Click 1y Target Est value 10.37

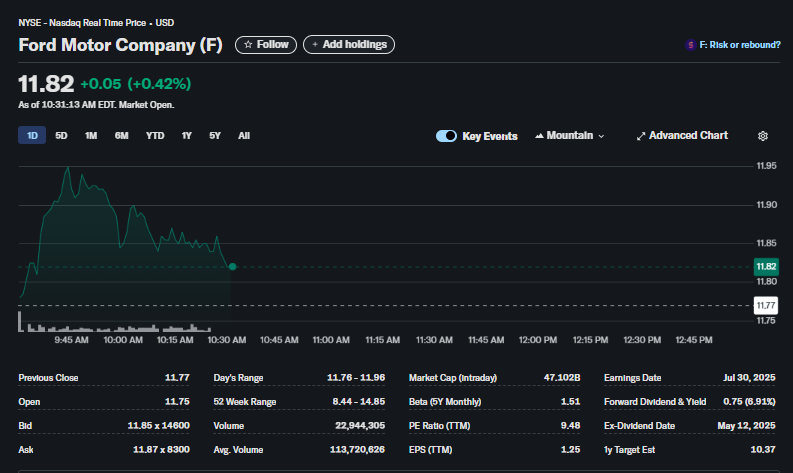pos(763,450)
